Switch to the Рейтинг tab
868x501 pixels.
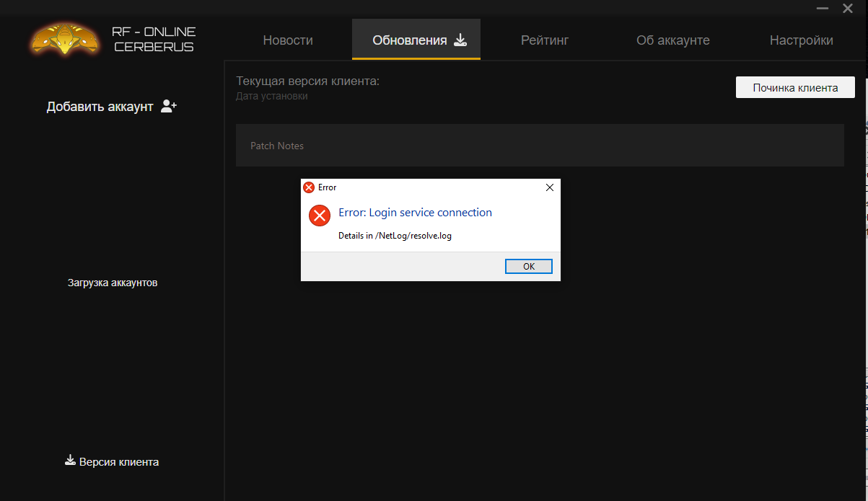pos(545,40)
